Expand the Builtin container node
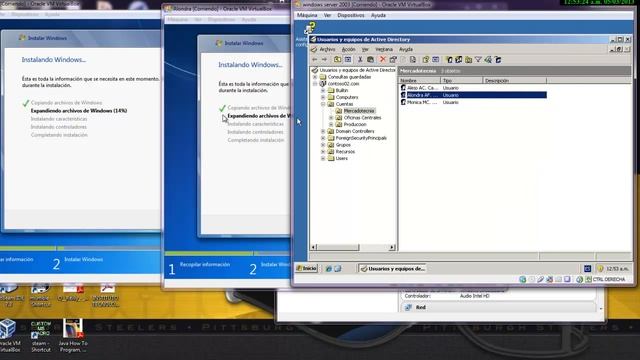This screenshot has width=640, height=360. point(323,90)
